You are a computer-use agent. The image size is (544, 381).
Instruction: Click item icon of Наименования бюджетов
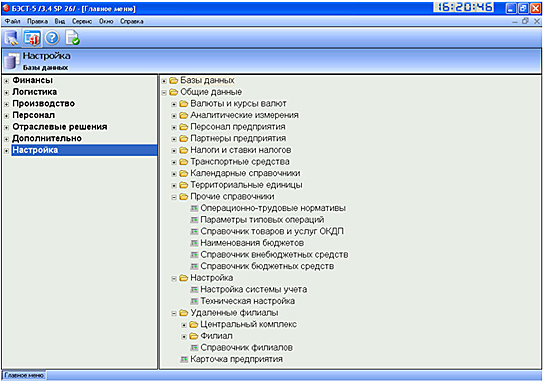click(194, 243)
